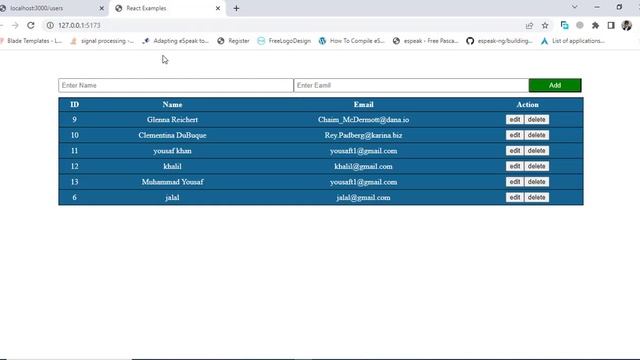Open the Blade Templates bookmark
The width and height of the screenshot is (640, 360).
(x=31, y=41)
